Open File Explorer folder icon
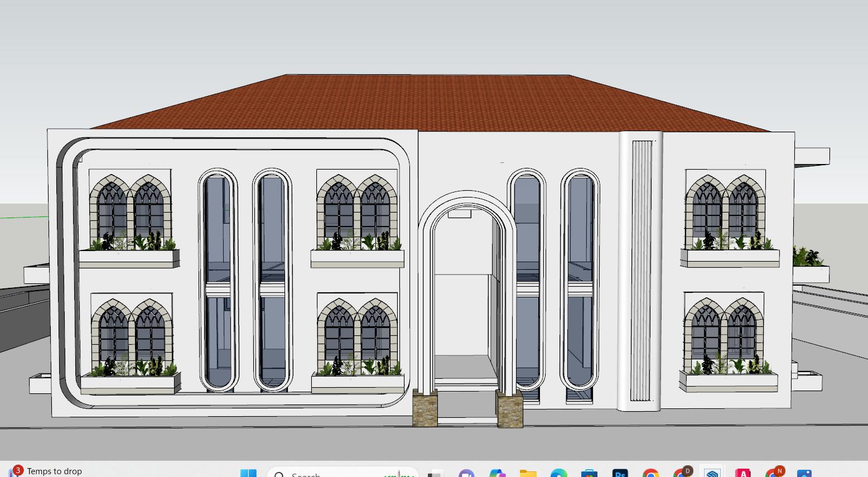The image size is (868, 477). [528, 474]
